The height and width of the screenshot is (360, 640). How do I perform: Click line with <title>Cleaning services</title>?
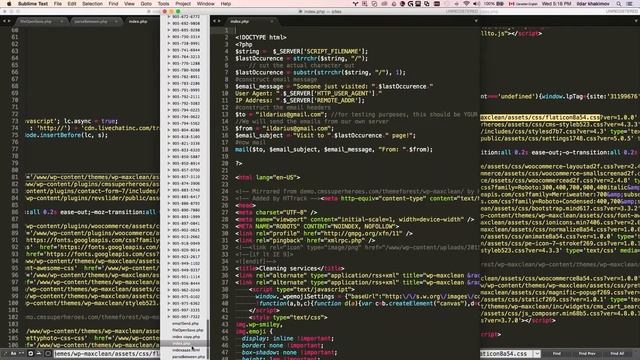coord(290,269)
